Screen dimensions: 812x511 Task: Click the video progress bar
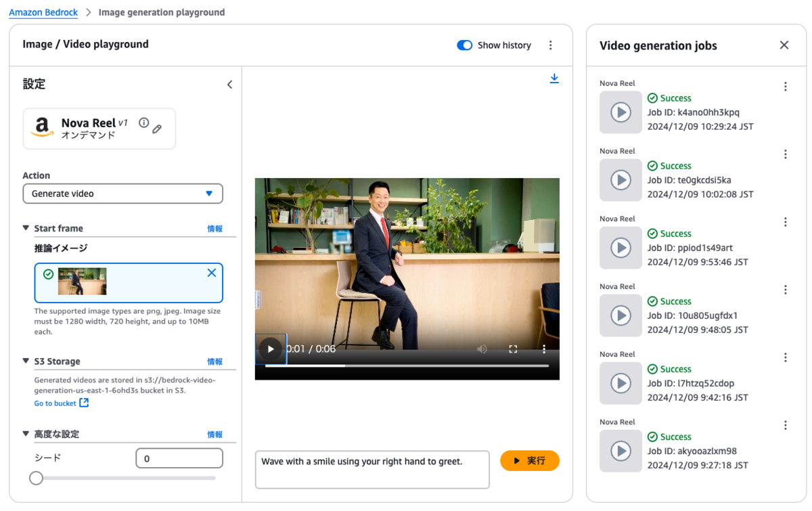tap(407, 366)
